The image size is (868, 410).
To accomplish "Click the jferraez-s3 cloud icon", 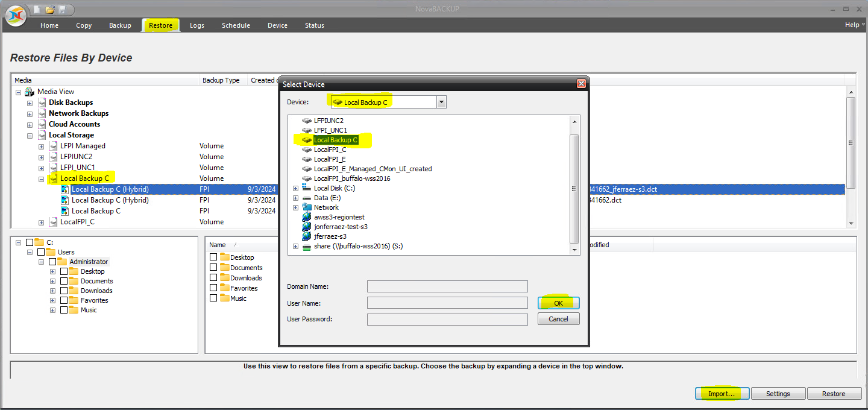I will [307, 236].
